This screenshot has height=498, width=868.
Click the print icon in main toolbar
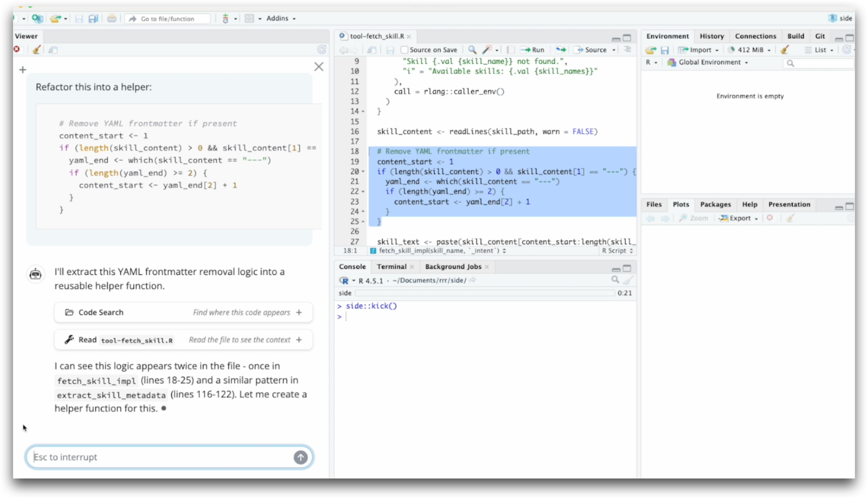tap(112, 18)
